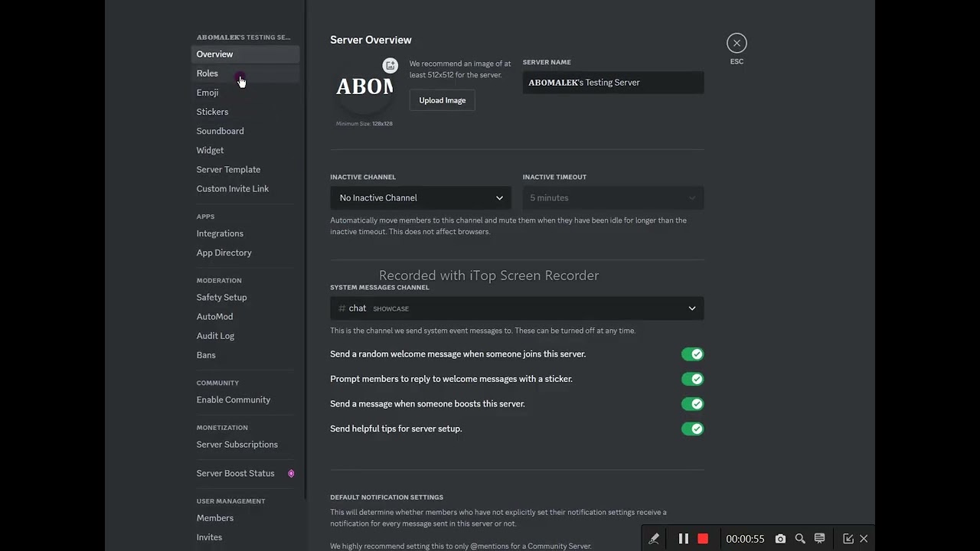Open the recorder's magnifier zoom tool
980x551 pixels.
800,539
